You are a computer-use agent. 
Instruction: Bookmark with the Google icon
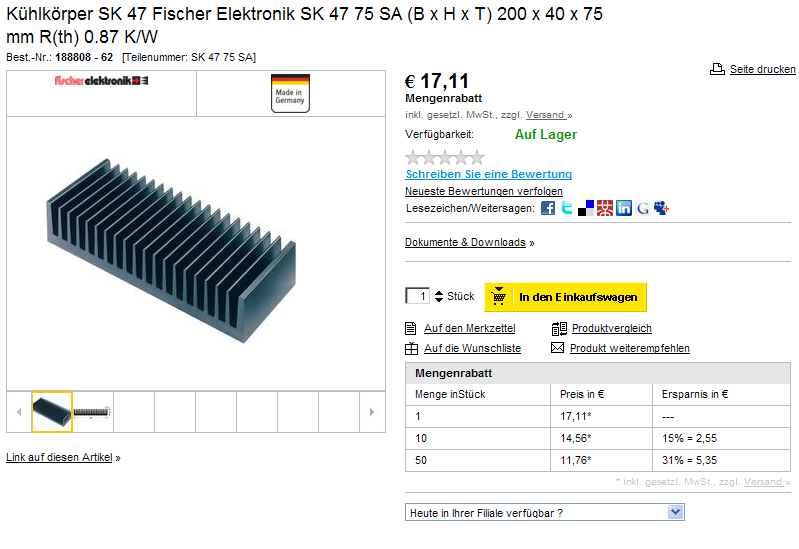(x=643, y=208)
